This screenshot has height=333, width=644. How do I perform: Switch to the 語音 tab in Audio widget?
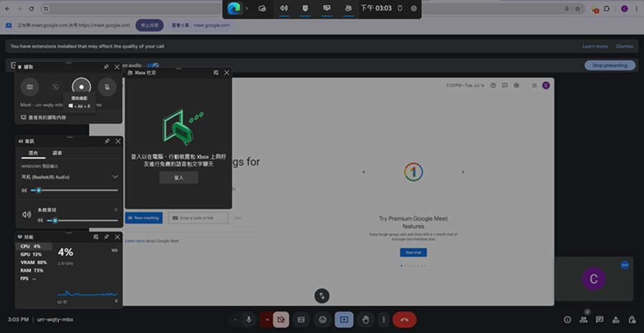coord(57,153)
